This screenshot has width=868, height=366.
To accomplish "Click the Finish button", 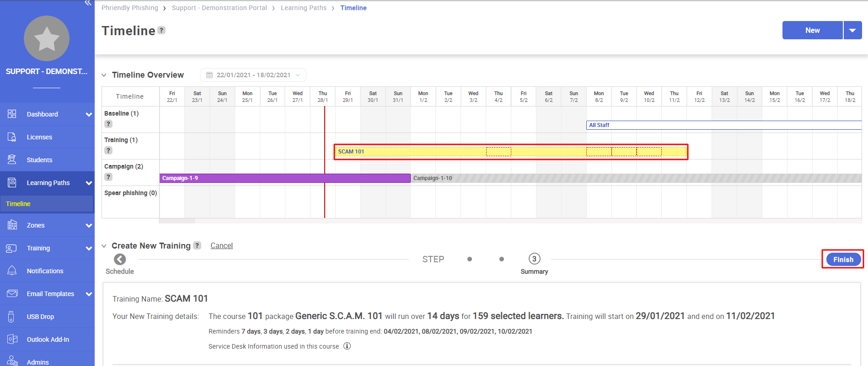I will click(843, 260).
